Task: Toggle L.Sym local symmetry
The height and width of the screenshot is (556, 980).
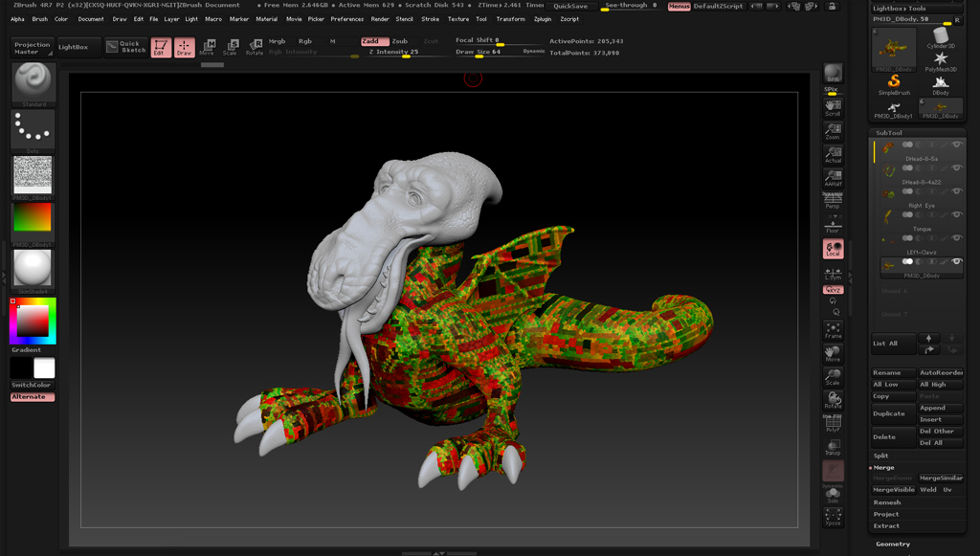Action: point(834,273)
